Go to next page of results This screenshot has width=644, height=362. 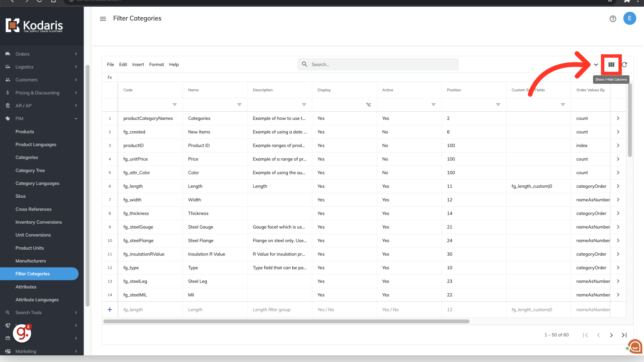[x=611, y=335]
